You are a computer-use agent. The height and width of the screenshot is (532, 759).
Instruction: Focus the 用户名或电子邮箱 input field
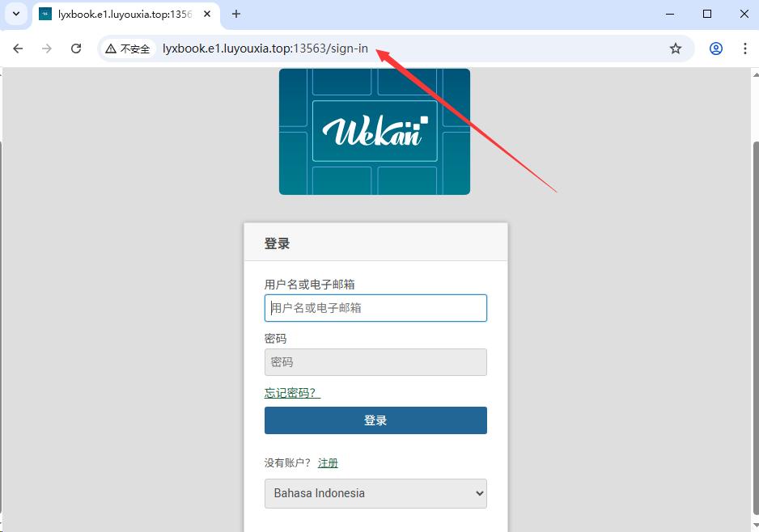click(x=375, y=308)
